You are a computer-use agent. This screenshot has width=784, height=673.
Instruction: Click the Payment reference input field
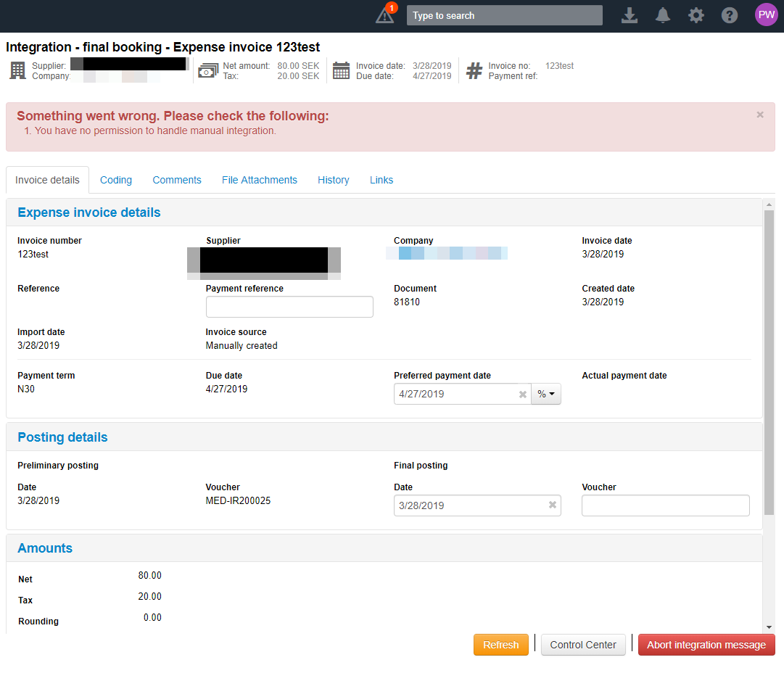[x=289, y=307]
